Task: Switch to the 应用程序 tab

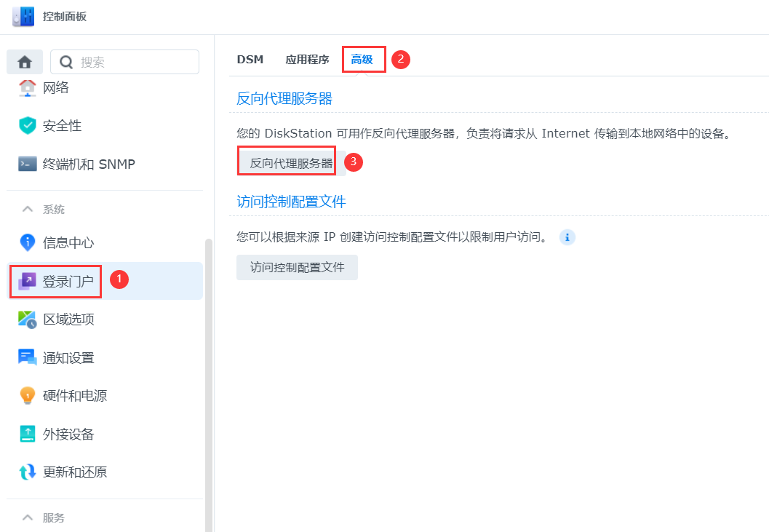Action: (x=307, y=60)
